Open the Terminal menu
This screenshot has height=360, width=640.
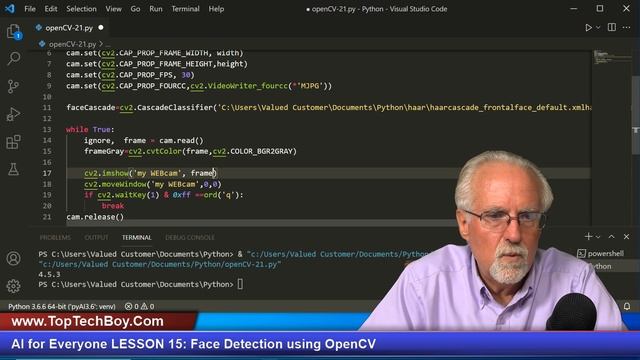click(x=185, y=9)
